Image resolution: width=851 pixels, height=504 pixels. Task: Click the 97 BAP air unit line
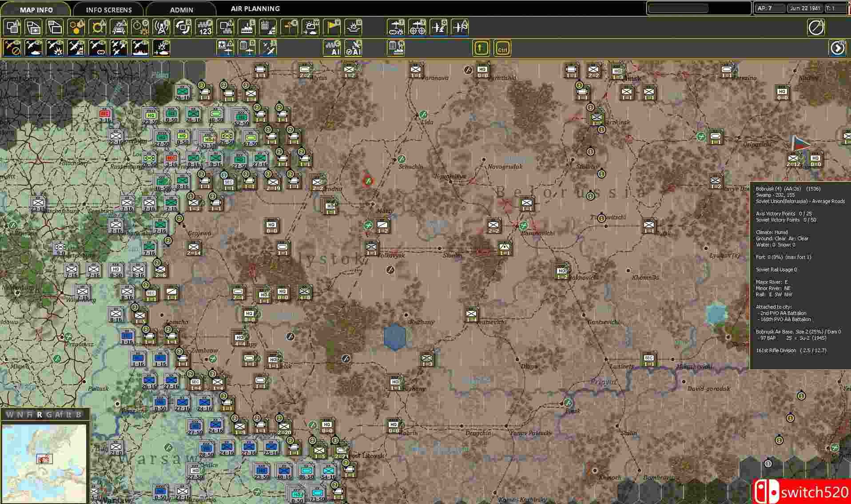[x=791, y=338]
